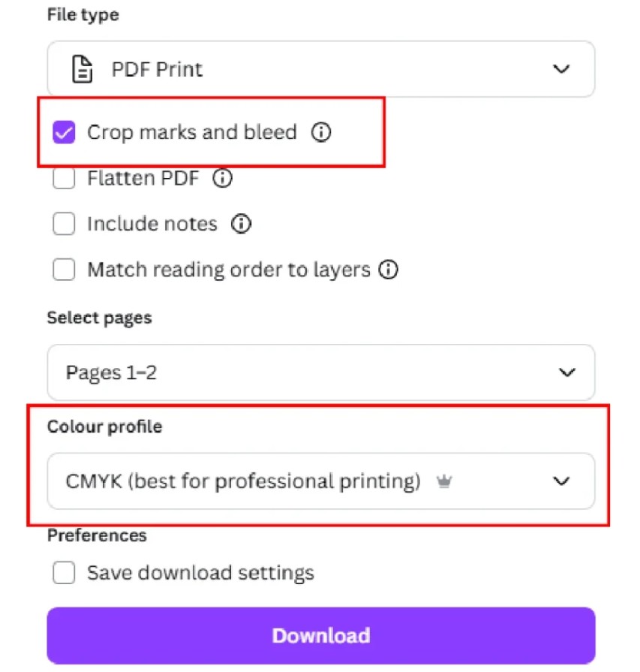Enable Save download settings checkbox
This screenshot has height=672, width=640.
pyautogui.click(x=64, y=573)
